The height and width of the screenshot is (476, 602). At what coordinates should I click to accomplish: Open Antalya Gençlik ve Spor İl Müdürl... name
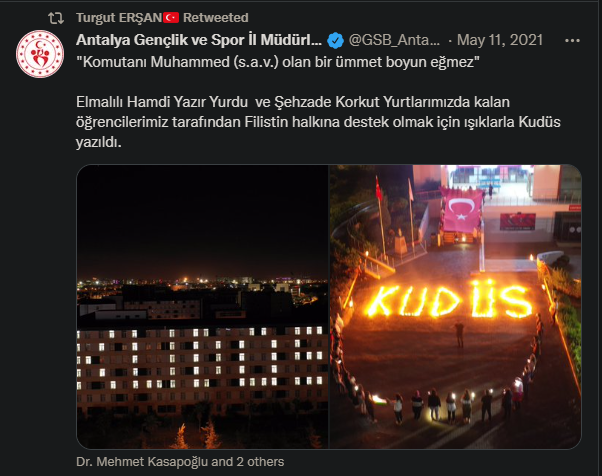click(x=199, y=40)
